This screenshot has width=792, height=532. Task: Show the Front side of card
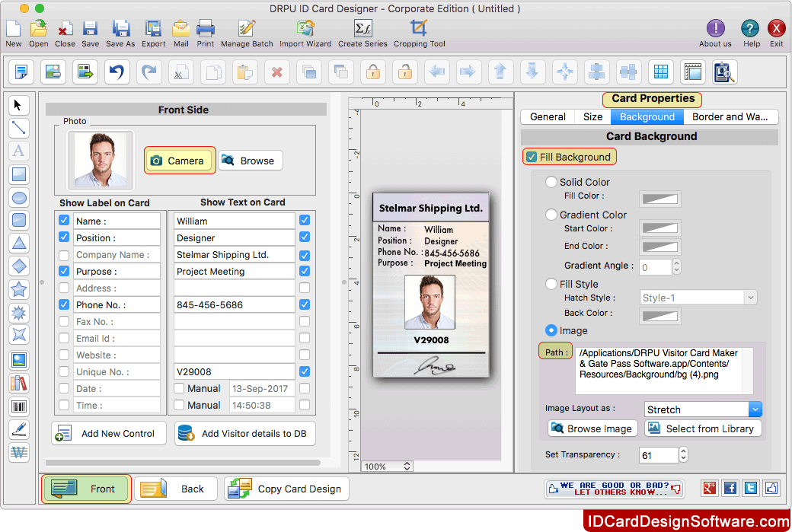[86, 489]
